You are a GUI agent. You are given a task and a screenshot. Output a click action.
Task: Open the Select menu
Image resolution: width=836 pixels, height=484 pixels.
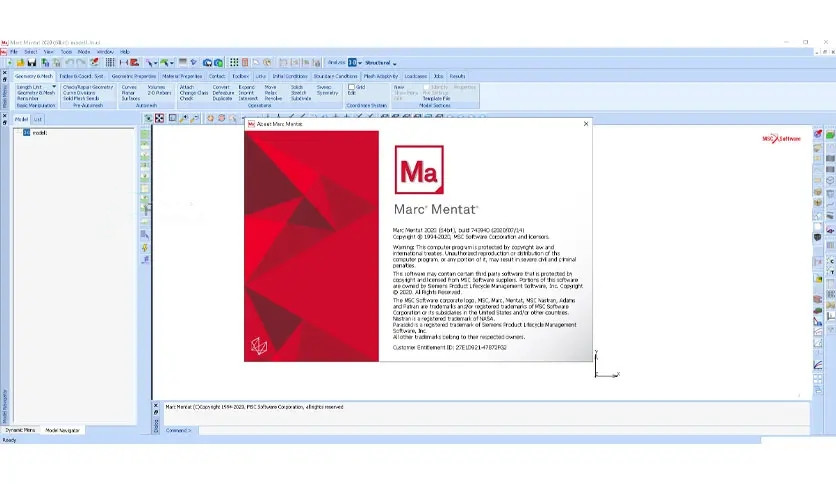tap(30, 52)
